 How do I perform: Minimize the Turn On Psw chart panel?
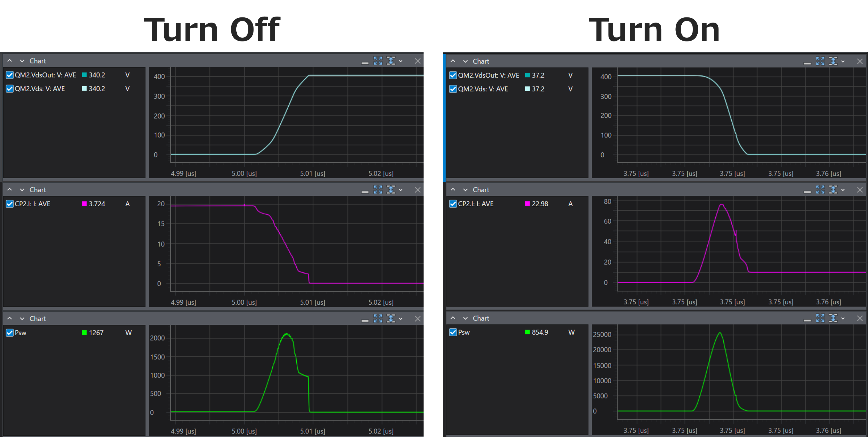tap(807, 320)
